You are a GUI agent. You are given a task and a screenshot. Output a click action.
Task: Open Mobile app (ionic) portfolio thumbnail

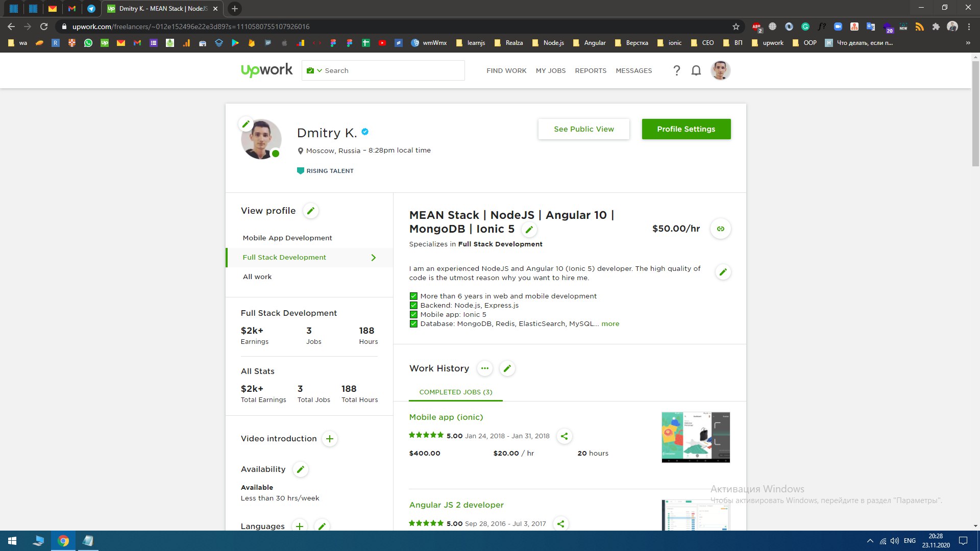click(x=696, y=437)
